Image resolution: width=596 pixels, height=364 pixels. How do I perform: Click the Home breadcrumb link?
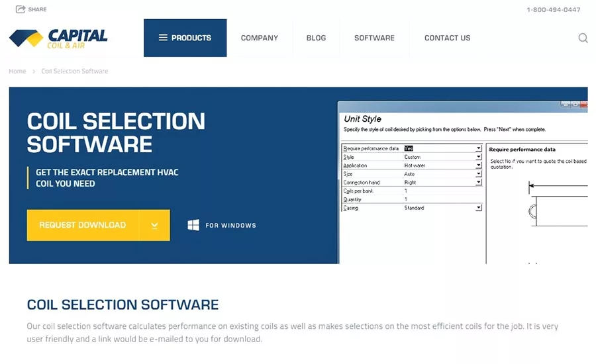[17, 71]
